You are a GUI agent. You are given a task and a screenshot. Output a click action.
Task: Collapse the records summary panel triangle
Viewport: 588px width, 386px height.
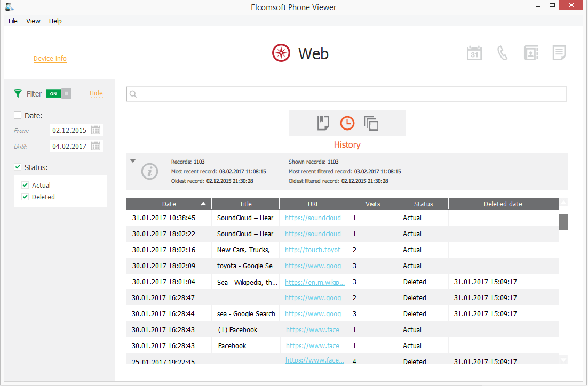[x=133, y=161]
